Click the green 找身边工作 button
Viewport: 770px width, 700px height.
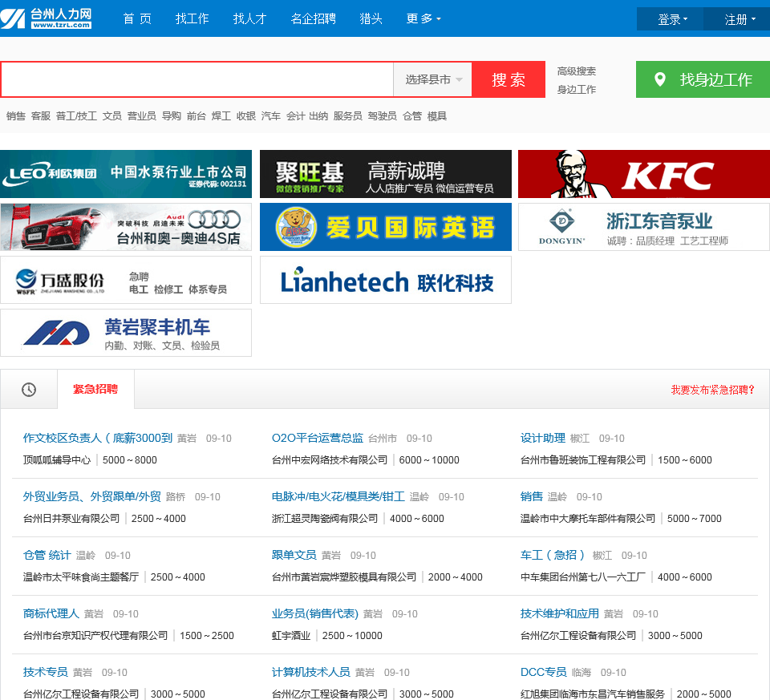703,79
